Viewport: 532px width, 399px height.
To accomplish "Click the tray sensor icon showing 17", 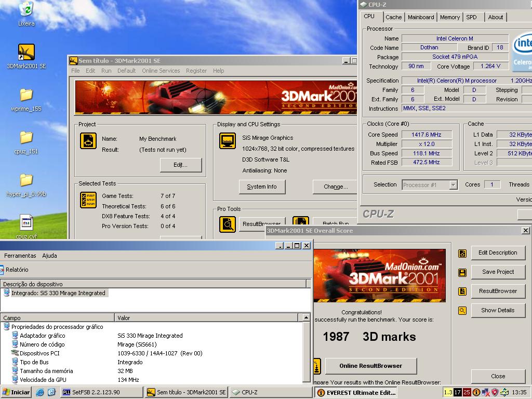I will pos(457,392).
